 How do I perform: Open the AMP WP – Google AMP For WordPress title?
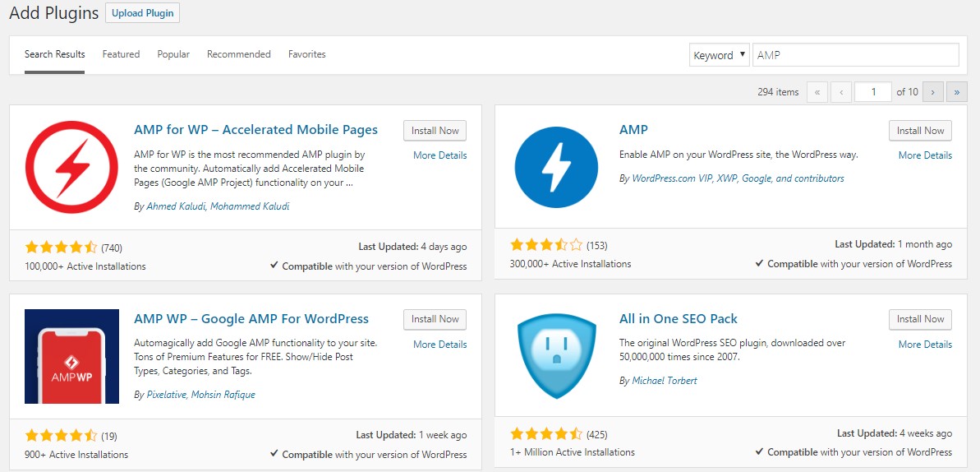pyautogui.click(x=251, y=318)
